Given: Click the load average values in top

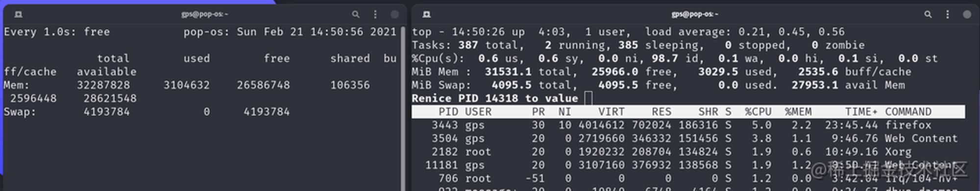Looking at the screenshot, I should coord(791,32).
